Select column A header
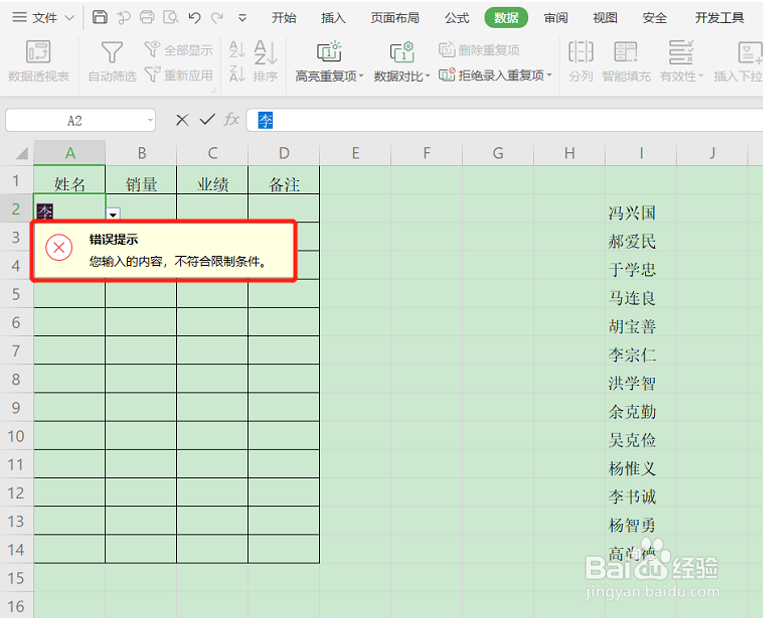763x618 pixels. (70, 153)
